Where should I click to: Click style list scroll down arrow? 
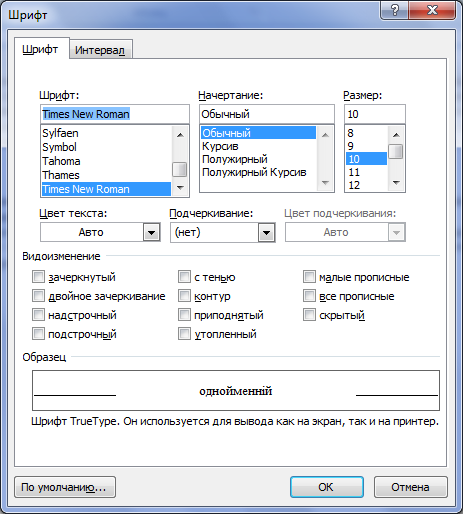click(x=325, y=182)
